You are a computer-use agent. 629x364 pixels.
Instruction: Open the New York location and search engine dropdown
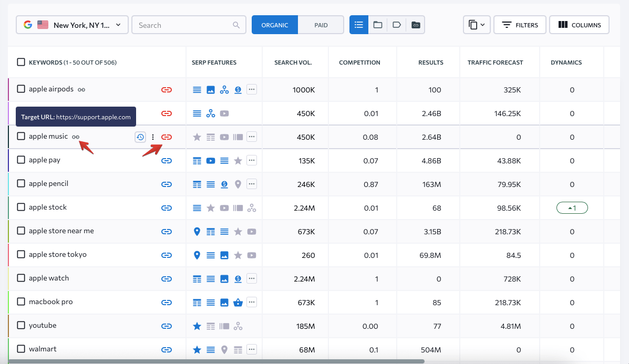(x=72, y=25)
